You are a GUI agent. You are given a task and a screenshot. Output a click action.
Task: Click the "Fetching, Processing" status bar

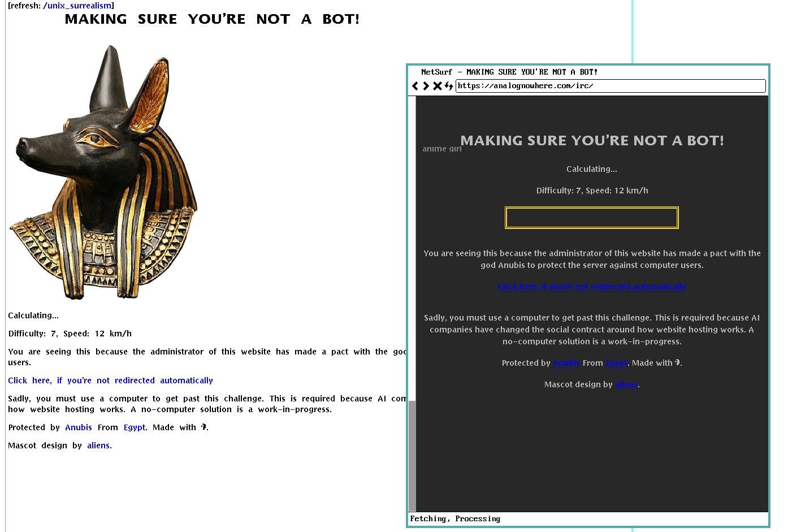588,519
